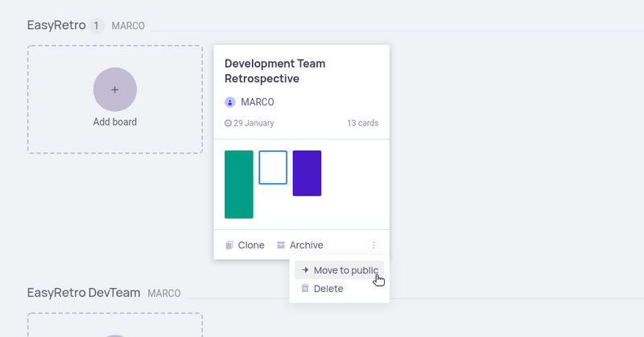Viewport: 644px width, 337px height.
Task: Click the MARCO user avatar icon
Action: [230, 102]
